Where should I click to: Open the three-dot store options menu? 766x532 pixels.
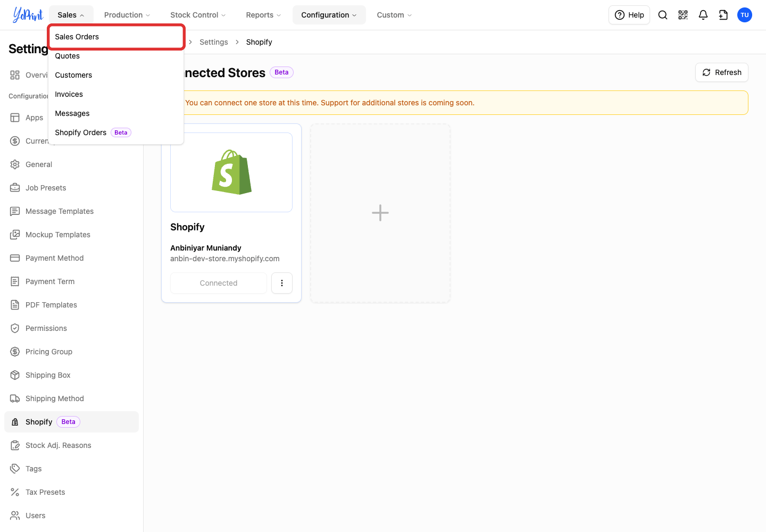pos(282,283)
